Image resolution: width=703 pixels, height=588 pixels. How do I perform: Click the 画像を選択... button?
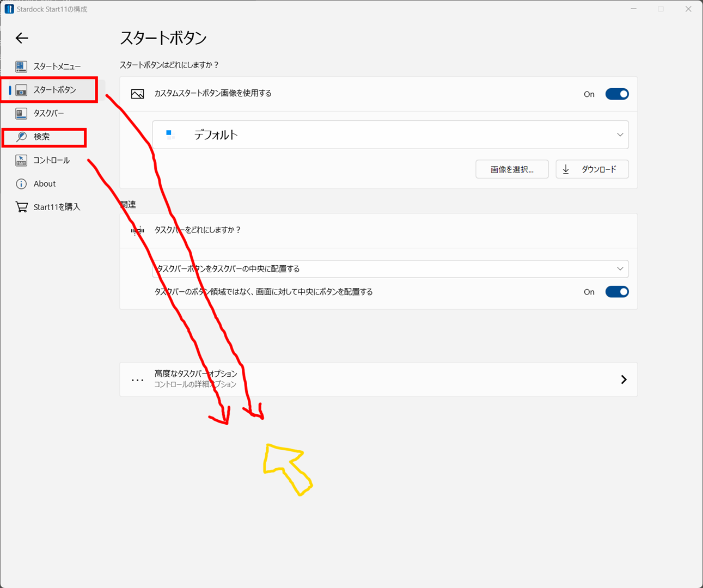point(512,169)
